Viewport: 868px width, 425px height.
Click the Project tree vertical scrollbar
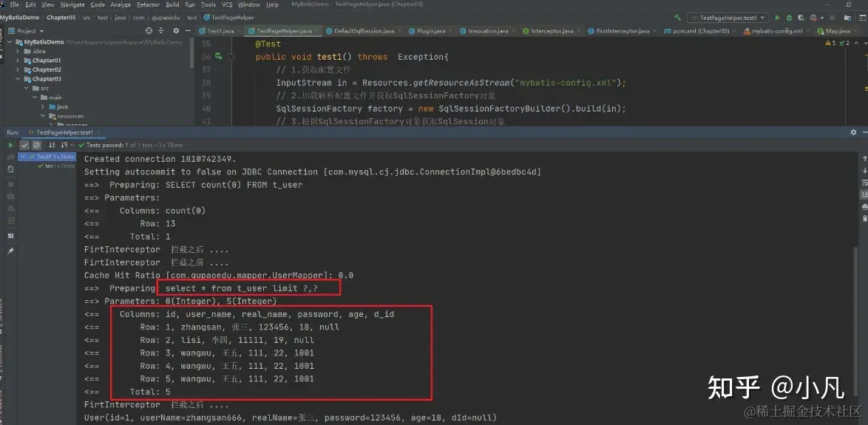coord(192,52)
